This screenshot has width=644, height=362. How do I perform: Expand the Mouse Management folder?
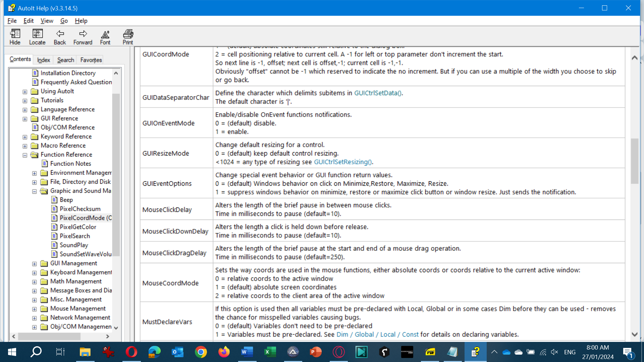pos(35,309)
